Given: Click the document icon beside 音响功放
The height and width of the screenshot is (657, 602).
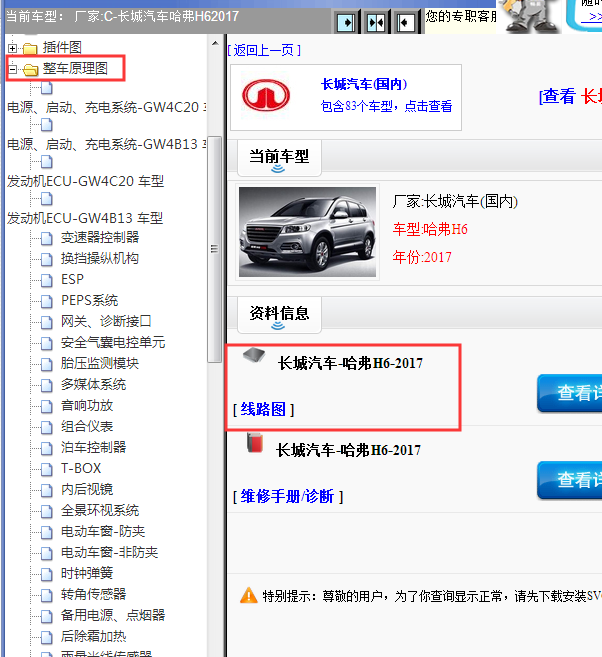Looking at the screenshot, I should coord(47,406).
